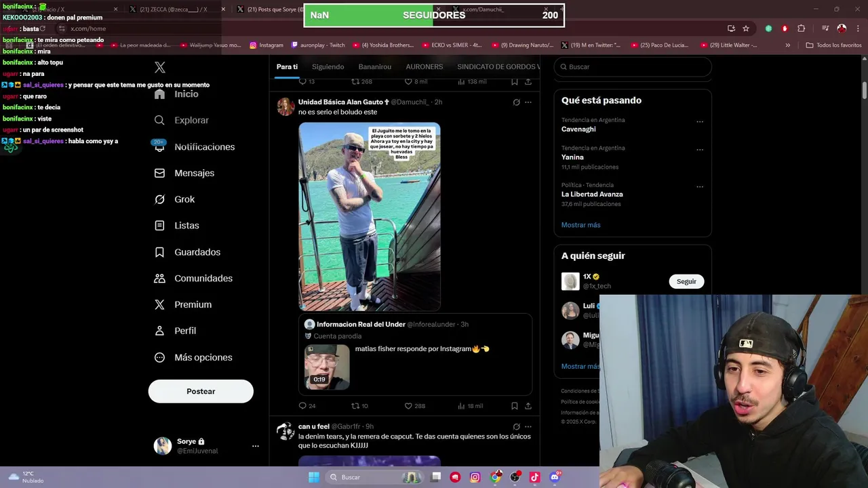Switch to Para ti tab
The height and width of the screenshot is (488, 868).
click(287, 66)
